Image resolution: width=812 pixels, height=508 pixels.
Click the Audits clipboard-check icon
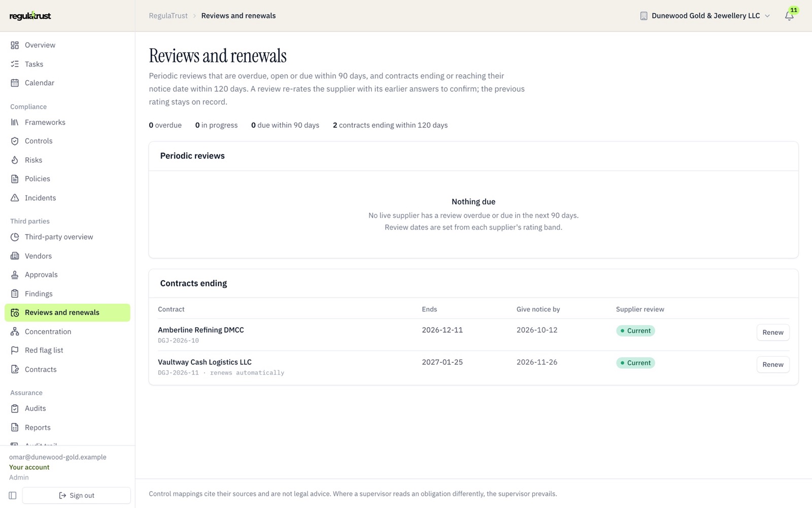point(15,408)
